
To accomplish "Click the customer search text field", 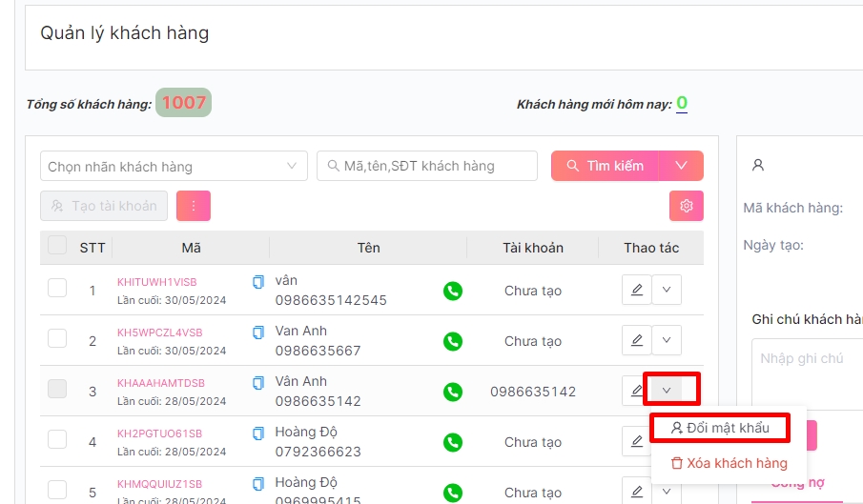I will (427, 166).
